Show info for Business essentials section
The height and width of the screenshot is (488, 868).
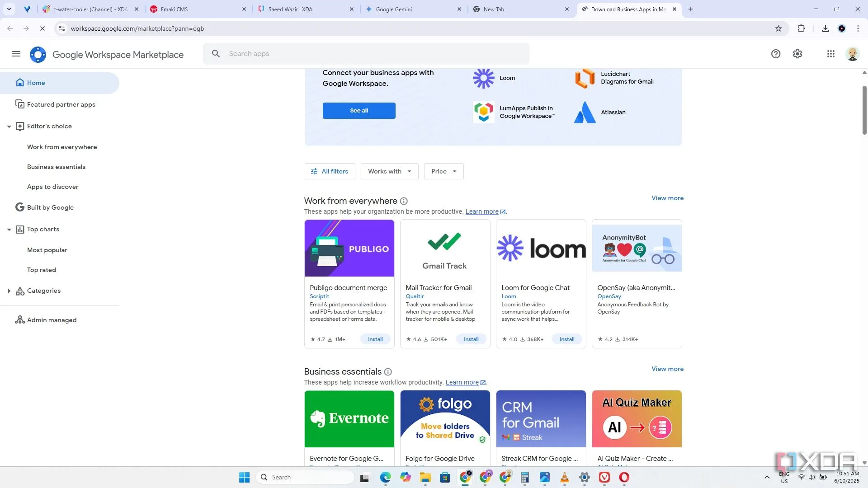click(388, 372)
